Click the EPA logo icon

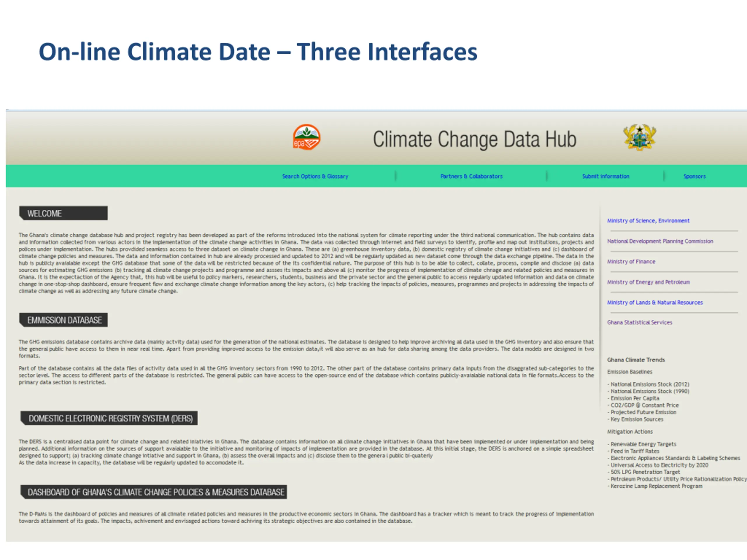[306, 137]
